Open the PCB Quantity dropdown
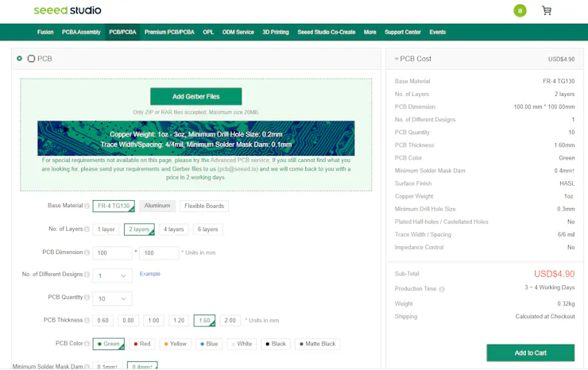This screenshot has height=370, width=588. pos(112,299)
